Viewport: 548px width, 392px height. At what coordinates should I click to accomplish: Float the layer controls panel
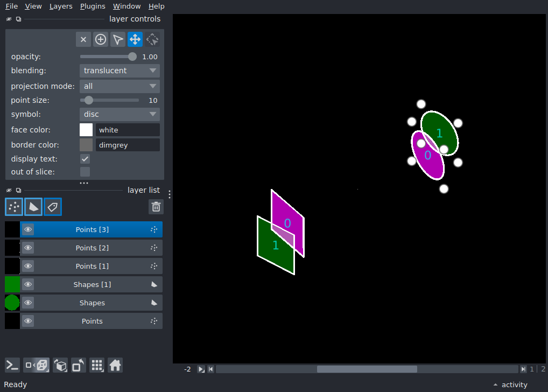[x=18, y=19]
